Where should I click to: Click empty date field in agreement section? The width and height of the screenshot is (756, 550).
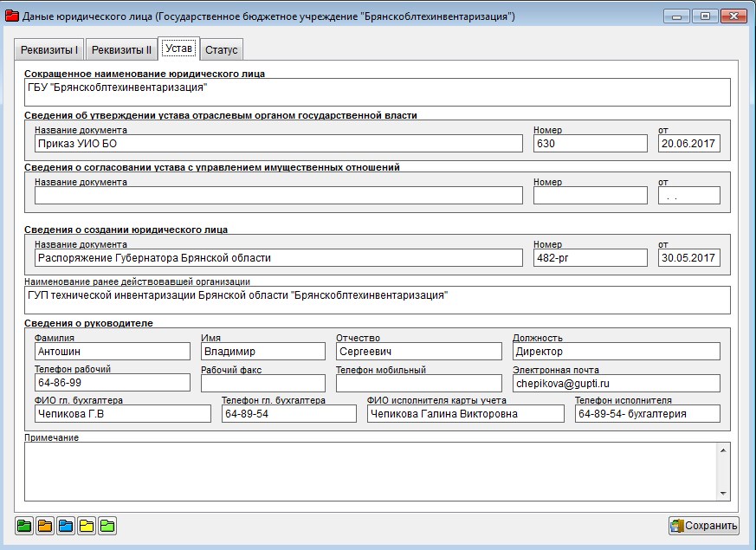click(689, 196)
